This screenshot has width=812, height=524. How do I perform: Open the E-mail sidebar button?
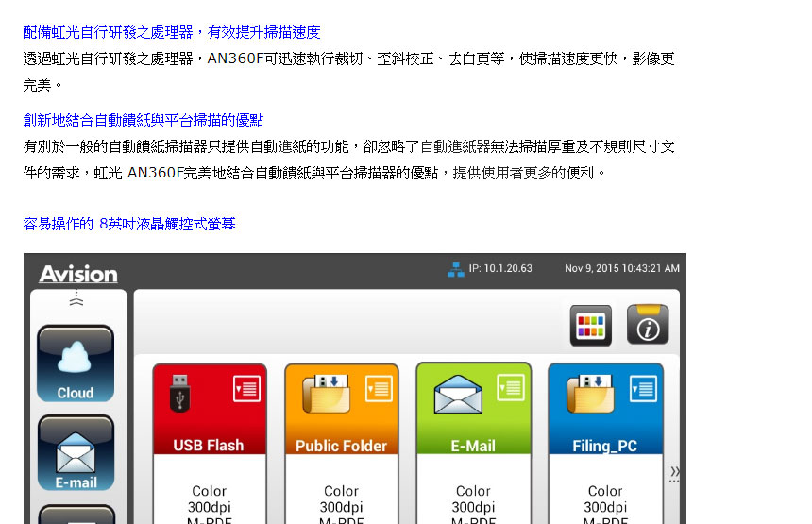[x=76, y=453]
